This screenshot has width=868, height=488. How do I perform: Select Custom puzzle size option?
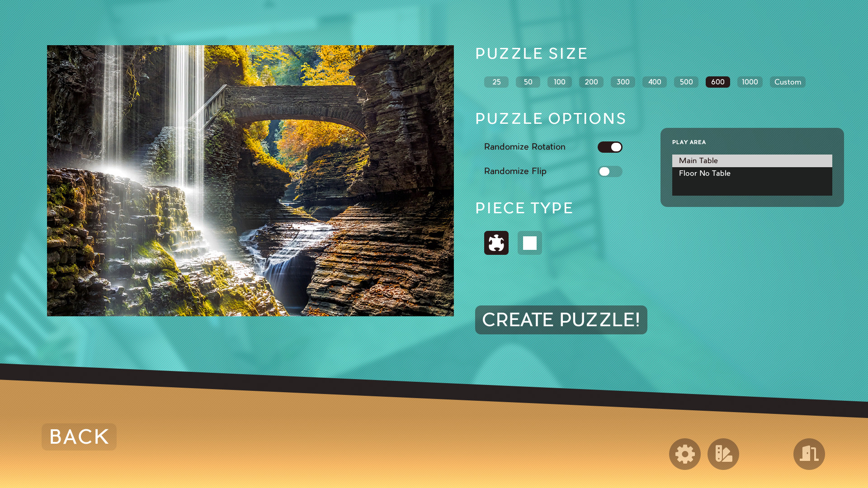coord(788,82)
